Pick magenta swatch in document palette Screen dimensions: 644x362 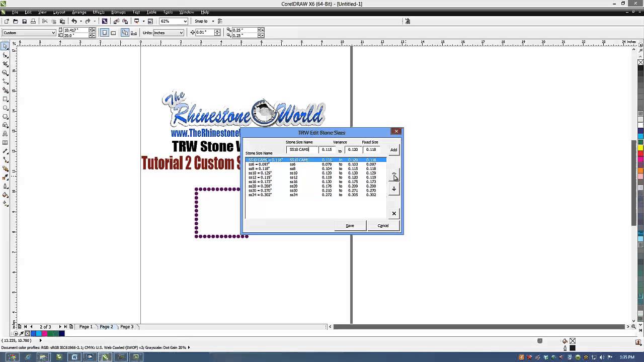point(44,333)
